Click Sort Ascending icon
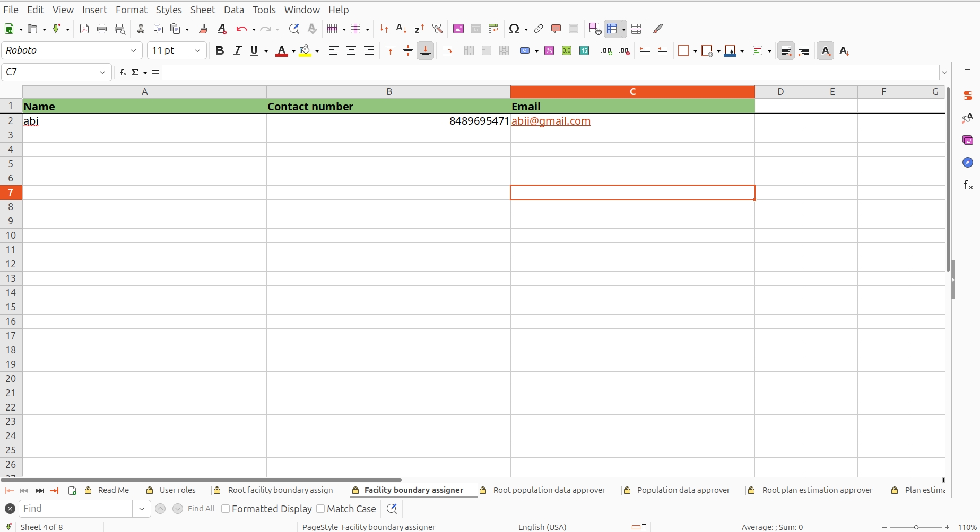Viewport: 980px width, 532px height. pyautogui.click(x=402, y=29)
